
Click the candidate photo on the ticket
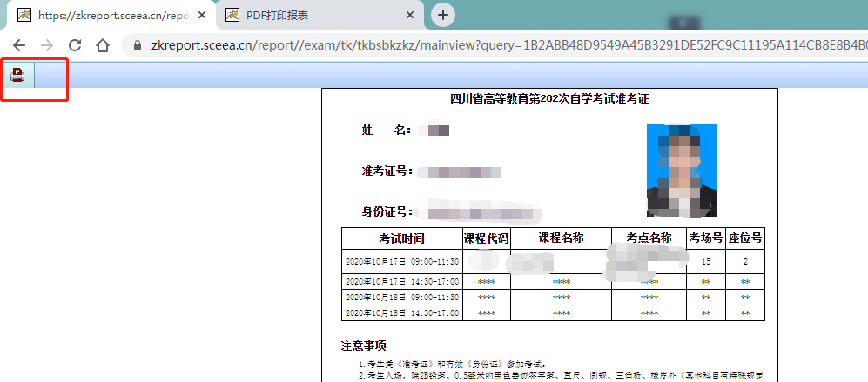pyautogui.click(x=682, y=170)
